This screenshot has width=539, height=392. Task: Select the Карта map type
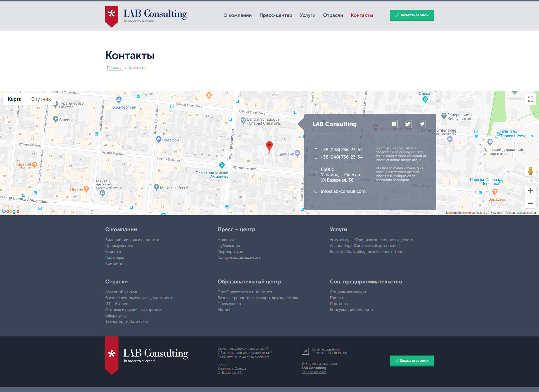pyautogui.click(x=15, y=99)
